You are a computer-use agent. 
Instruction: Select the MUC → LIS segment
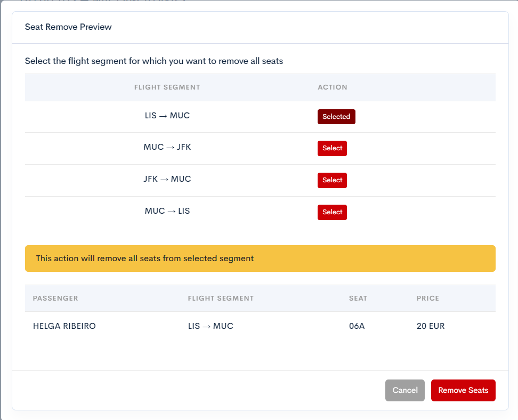(332, 212)
